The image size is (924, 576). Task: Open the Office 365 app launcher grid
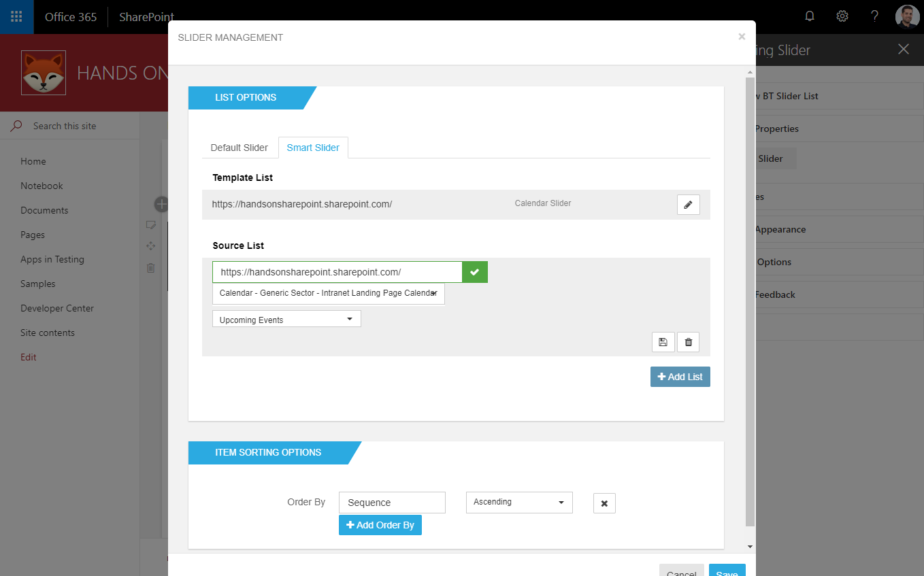click(15, 16)
